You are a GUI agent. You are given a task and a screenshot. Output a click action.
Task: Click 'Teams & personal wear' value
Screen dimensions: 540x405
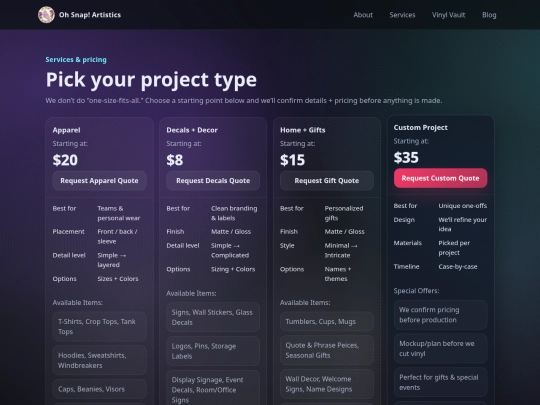point(118,213)
